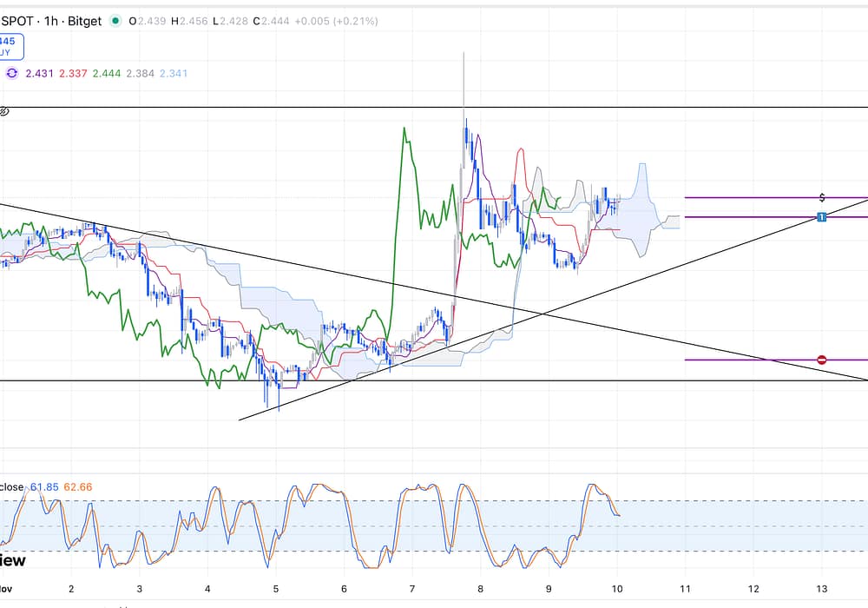Select the blue entry marker labeled 1
The image size is (868, 608).
820,216
